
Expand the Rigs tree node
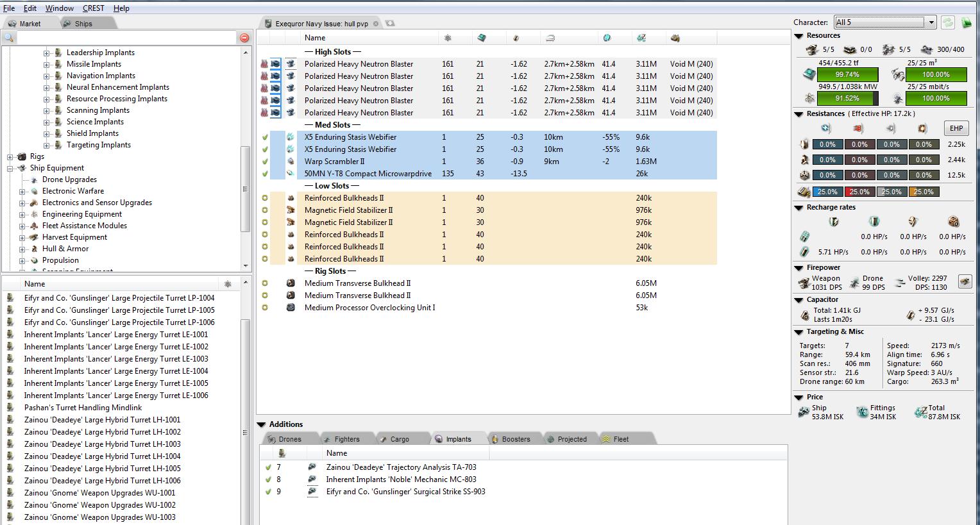pyautogui.click(x=10, y=157)
